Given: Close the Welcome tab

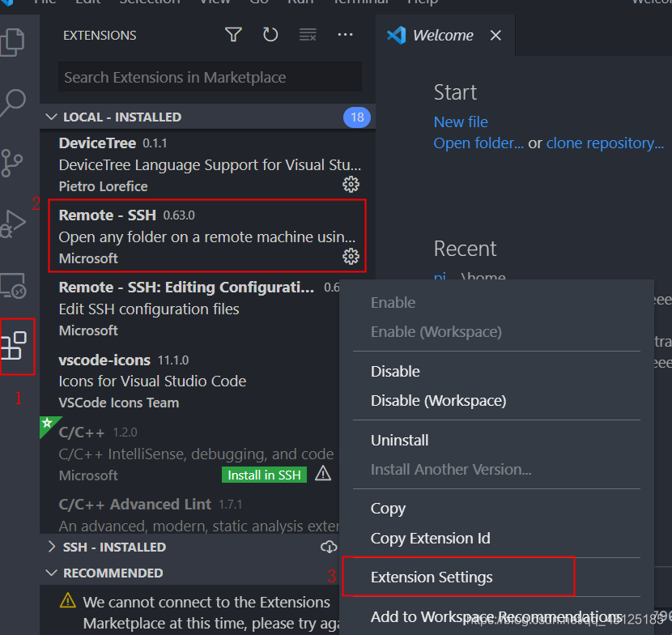Looking at the screenshot, I should [x=495, y=35].
